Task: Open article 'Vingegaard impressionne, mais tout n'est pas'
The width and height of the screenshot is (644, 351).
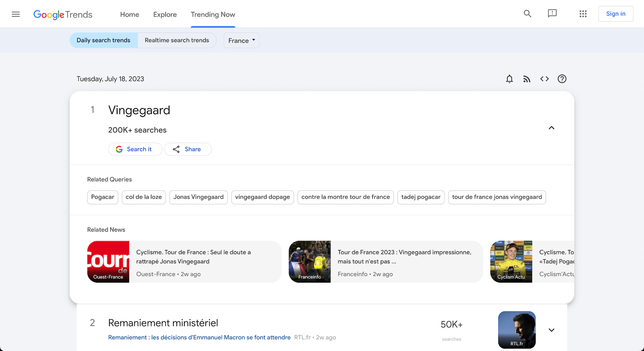Action: coord(405,257)
